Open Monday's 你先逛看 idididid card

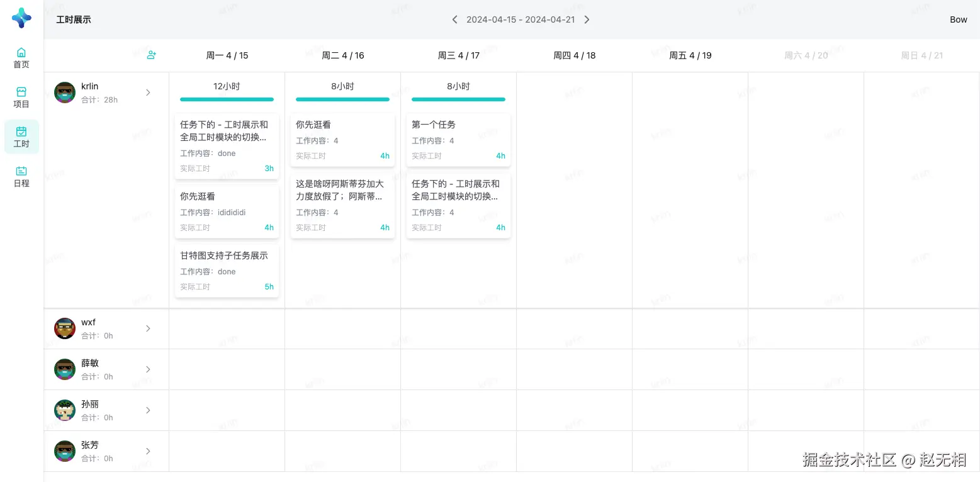(227, 211)
